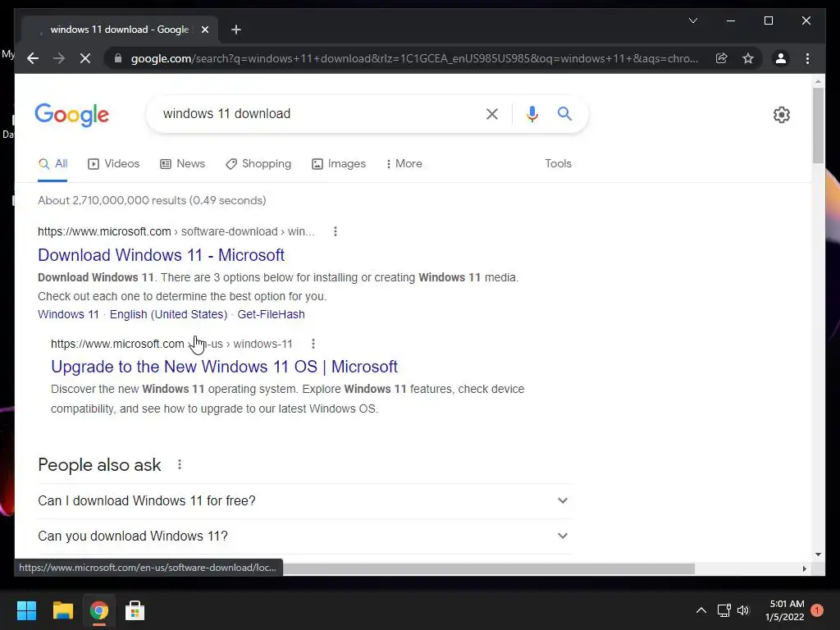
Task: Clear the Google search box text
Action: [492, 113]
